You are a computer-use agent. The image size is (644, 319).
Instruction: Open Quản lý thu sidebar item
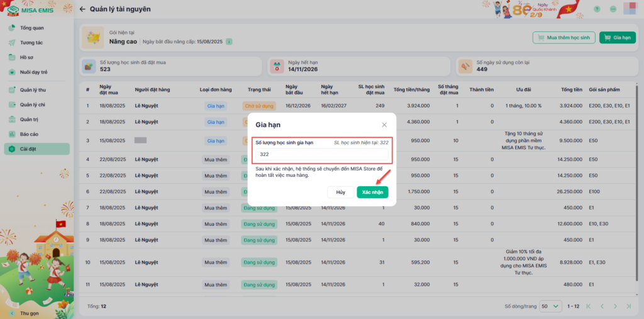[x=33, y=89]
